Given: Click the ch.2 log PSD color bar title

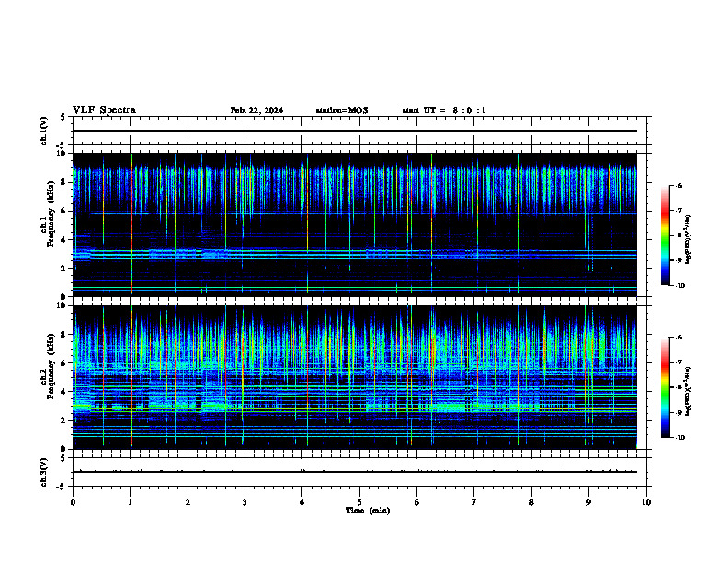Looking at the screenshot, I should tap(688, 391).
